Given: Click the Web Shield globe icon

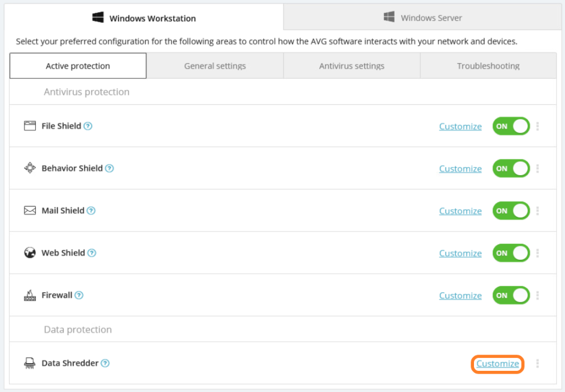Looking at the screenshot, I should 30,253.
